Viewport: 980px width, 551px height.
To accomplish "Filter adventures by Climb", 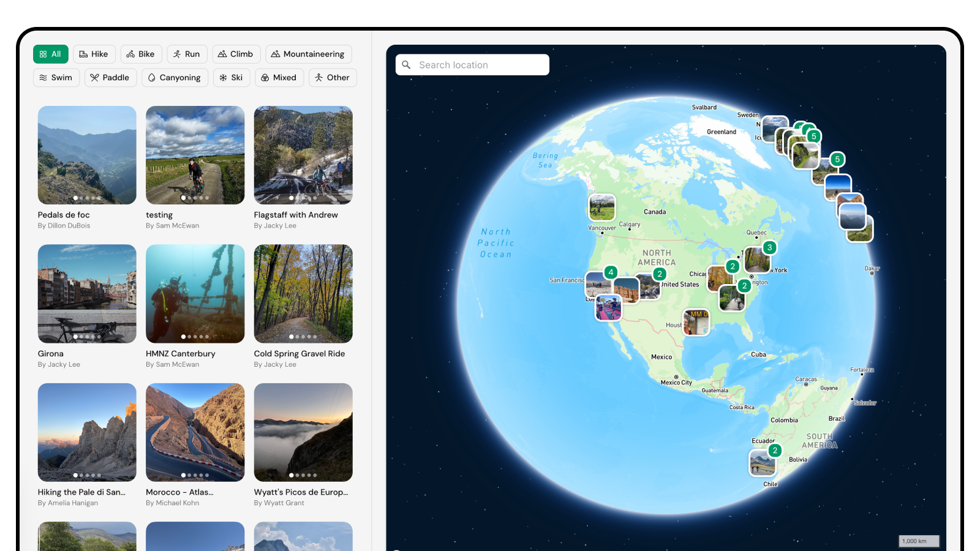I will (x=236, y=54).
